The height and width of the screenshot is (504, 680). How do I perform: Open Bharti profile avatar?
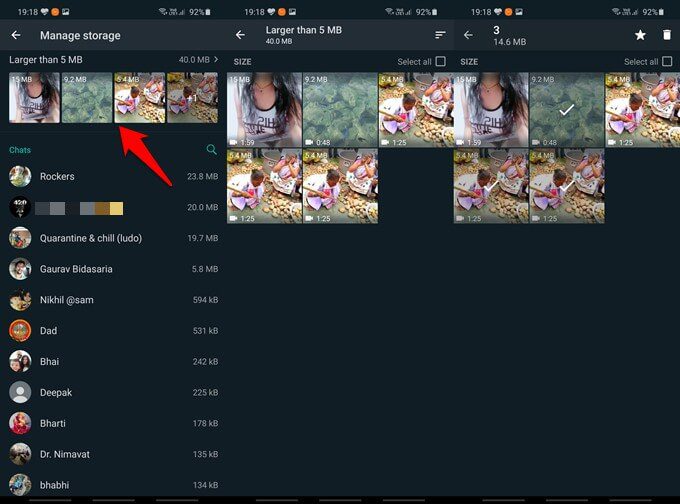point(20,423)
